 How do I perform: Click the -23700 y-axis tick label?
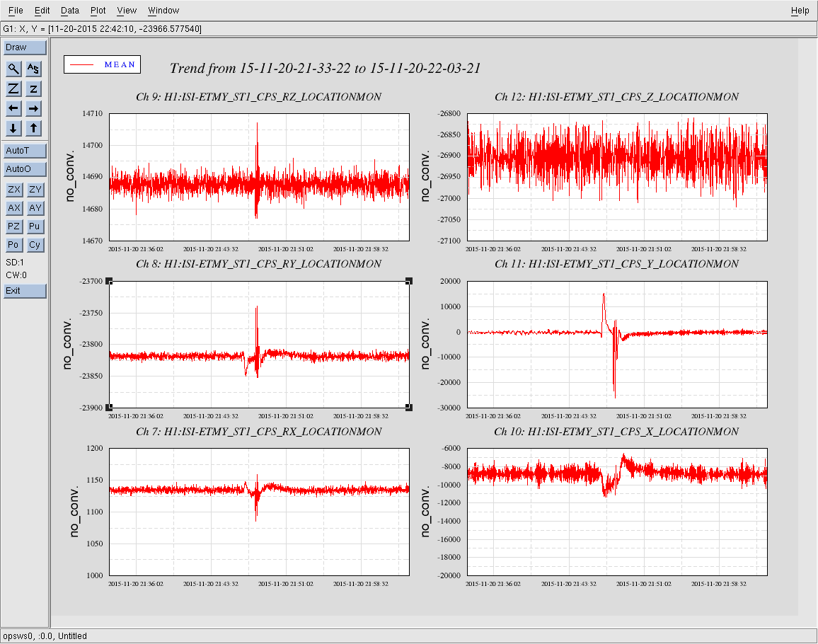pyautogui.click(x=91, y=281)
